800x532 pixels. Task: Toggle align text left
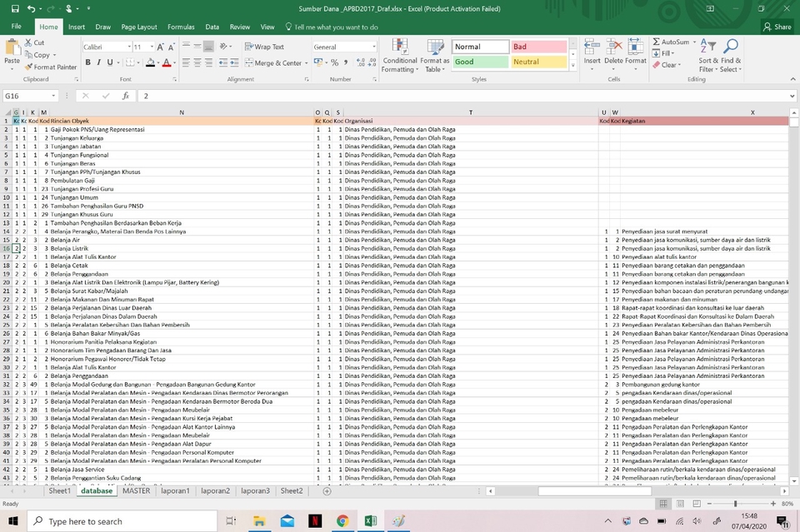186,62
